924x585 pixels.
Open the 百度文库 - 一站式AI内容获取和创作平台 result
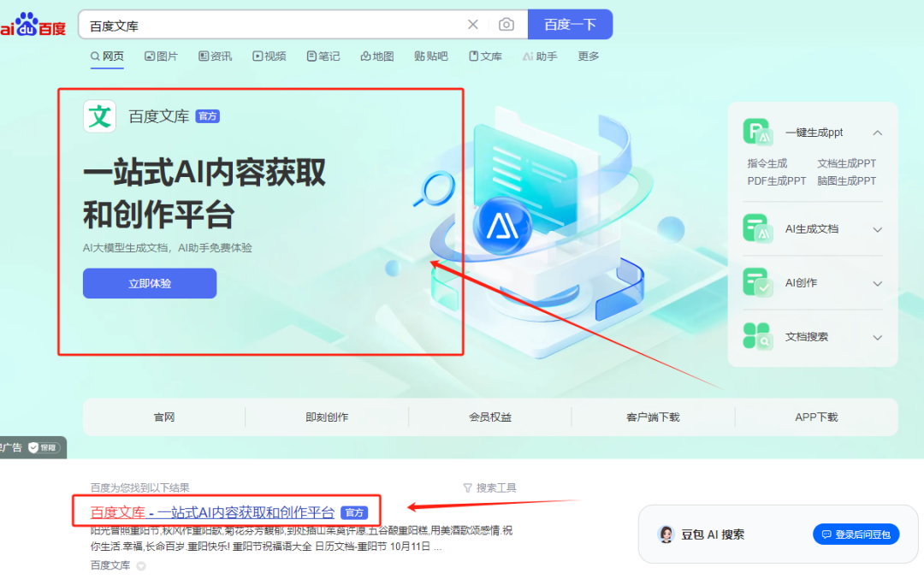coord(212,512)
